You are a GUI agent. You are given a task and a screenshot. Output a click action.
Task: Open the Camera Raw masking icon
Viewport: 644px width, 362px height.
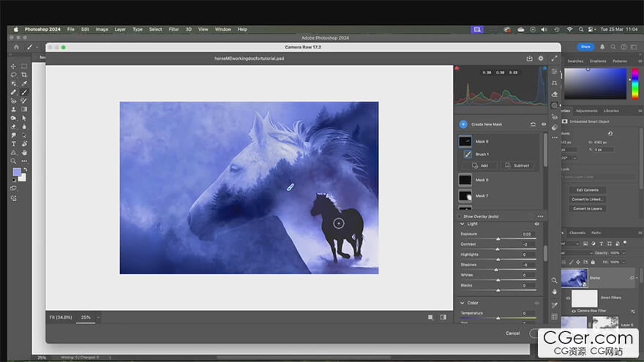click(554, 105)
